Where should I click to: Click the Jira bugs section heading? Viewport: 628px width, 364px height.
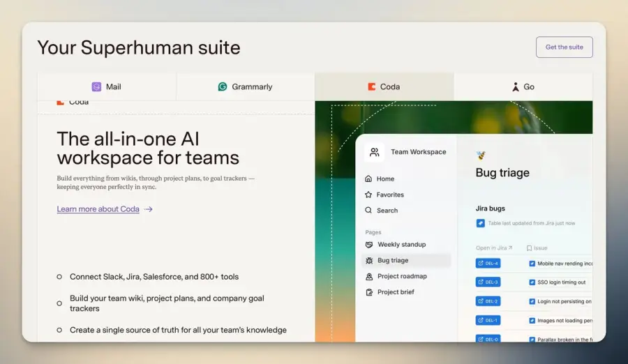(x=491, y=208)
